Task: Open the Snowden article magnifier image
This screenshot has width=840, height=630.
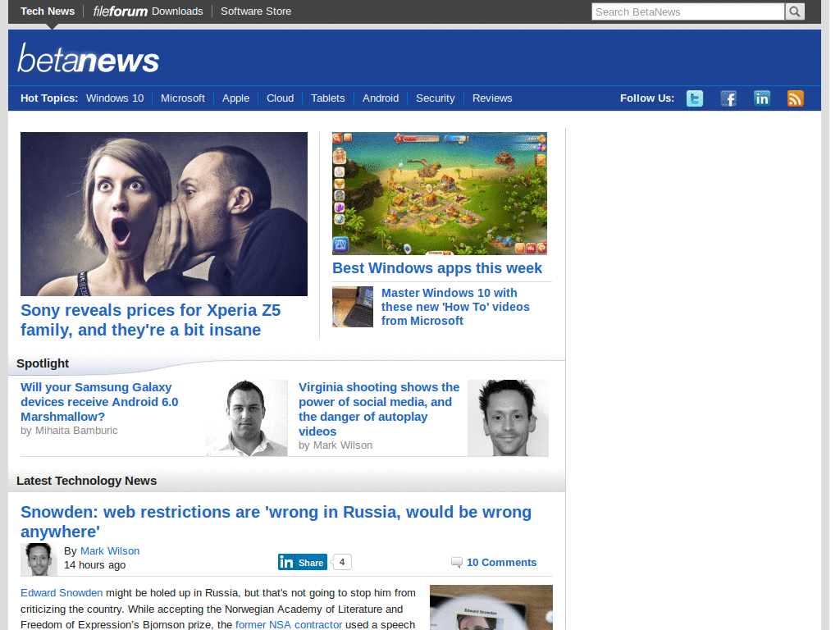Action: 491,608
